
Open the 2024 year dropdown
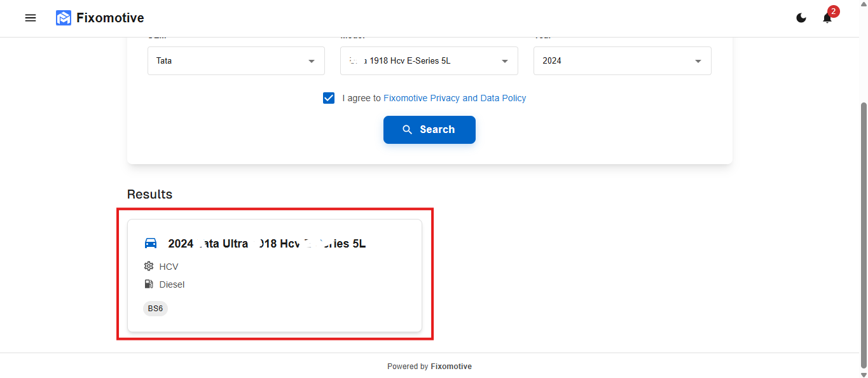(622, 60)
